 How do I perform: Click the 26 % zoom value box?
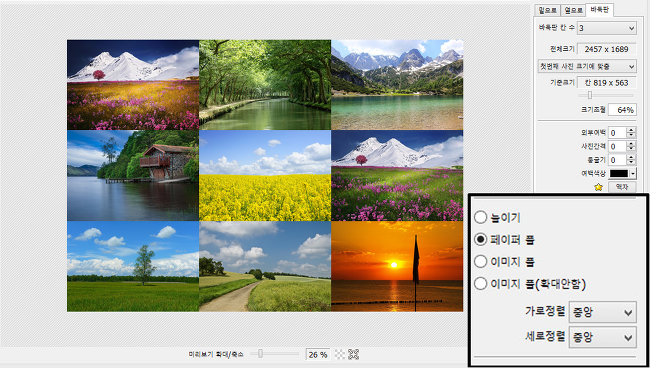318,354
